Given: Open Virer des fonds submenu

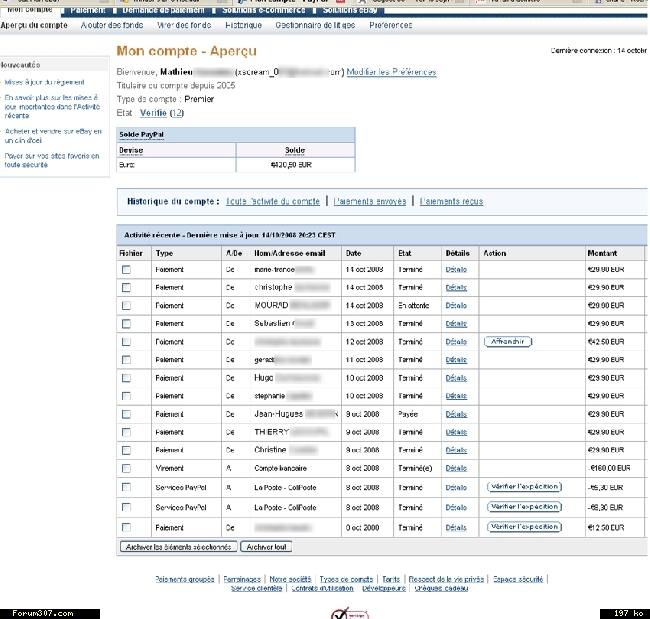Looking at the screenshot, I should [184, 25].
